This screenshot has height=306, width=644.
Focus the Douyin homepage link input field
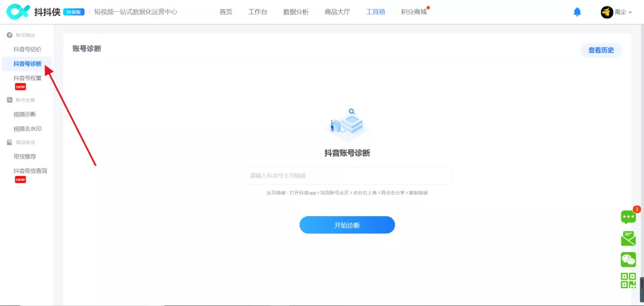pos(348,176)
